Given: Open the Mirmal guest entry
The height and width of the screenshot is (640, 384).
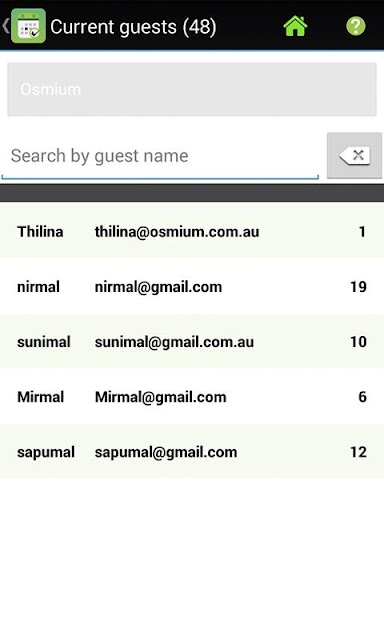Looking at the screenshot, I should click(x=192, y=397).
